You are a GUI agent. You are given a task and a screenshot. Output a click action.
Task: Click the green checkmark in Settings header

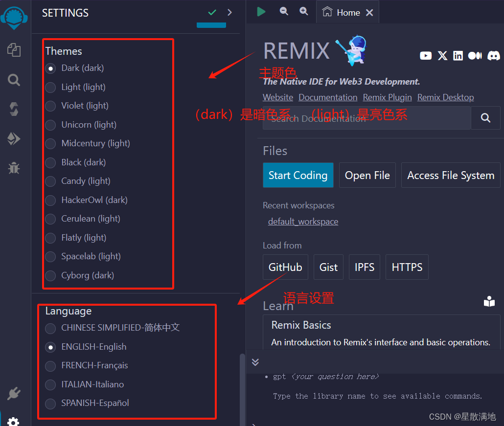tap(212, 13)
